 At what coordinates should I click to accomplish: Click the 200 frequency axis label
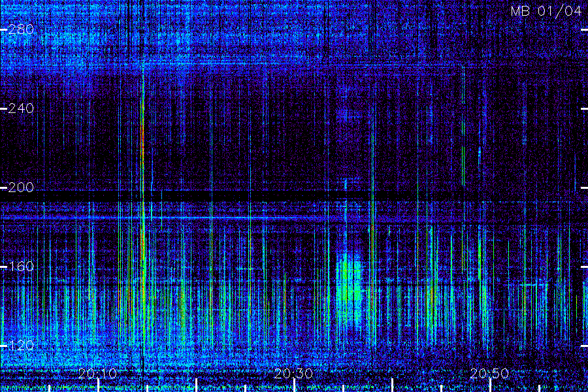[21, 188]
